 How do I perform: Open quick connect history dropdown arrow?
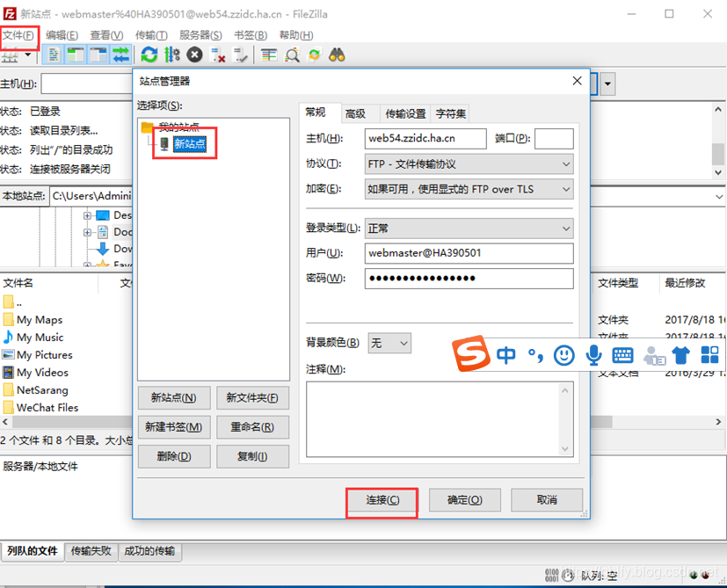tap(607, 84)
